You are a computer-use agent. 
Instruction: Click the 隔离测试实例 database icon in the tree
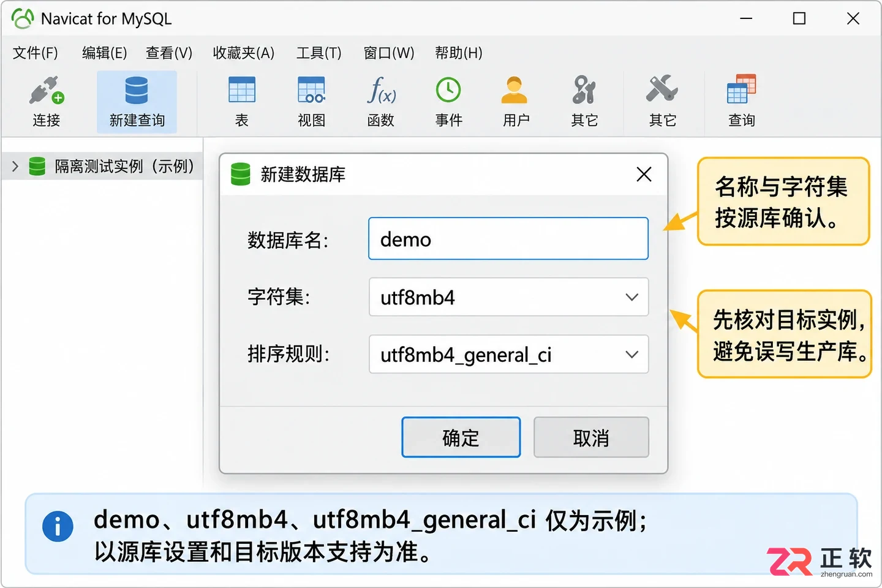click(37, 166)
